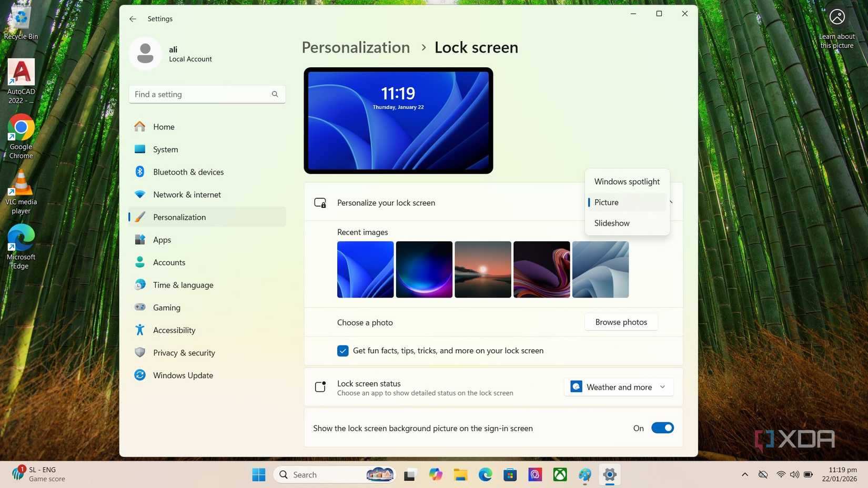Select Slideshow as the lock screen mode
This screenshot has height=488, width=868.
(x=612, y=223)
